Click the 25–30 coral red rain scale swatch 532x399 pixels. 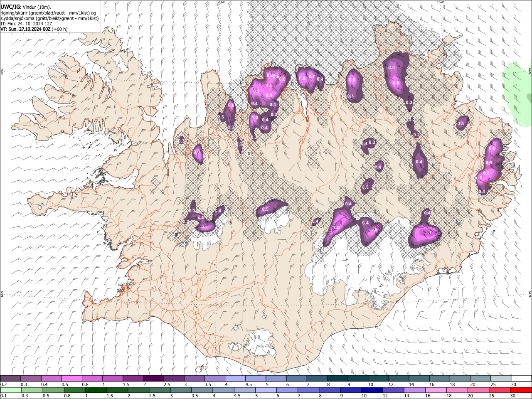(x=500, y=390)
